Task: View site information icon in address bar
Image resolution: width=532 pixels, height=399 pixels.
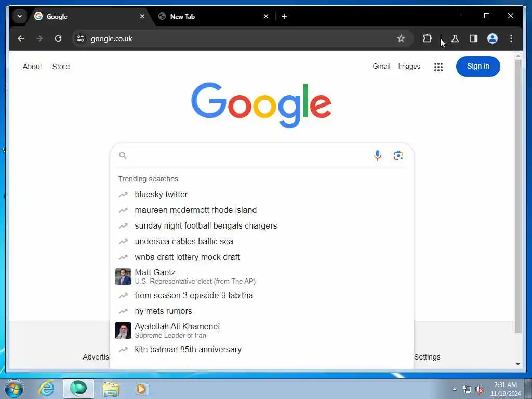Action: tap(81, 38)
